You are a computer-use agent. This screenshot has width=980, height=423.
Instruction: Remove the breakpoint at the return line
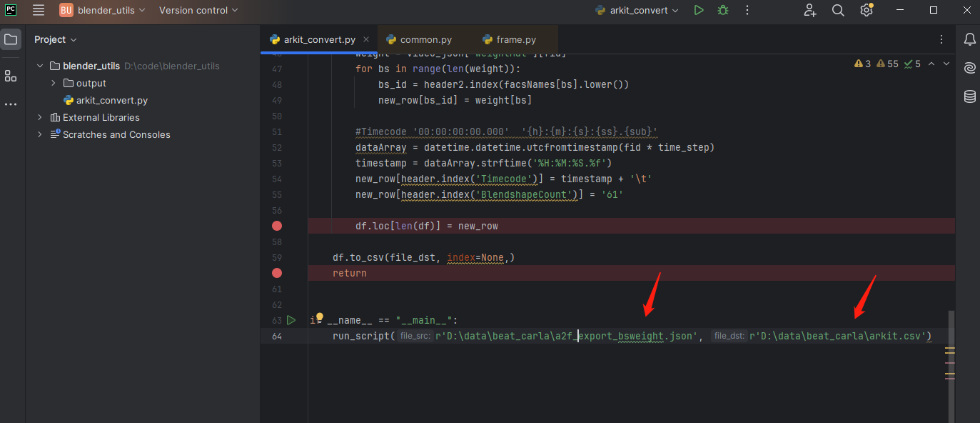[x=277, y=273]
